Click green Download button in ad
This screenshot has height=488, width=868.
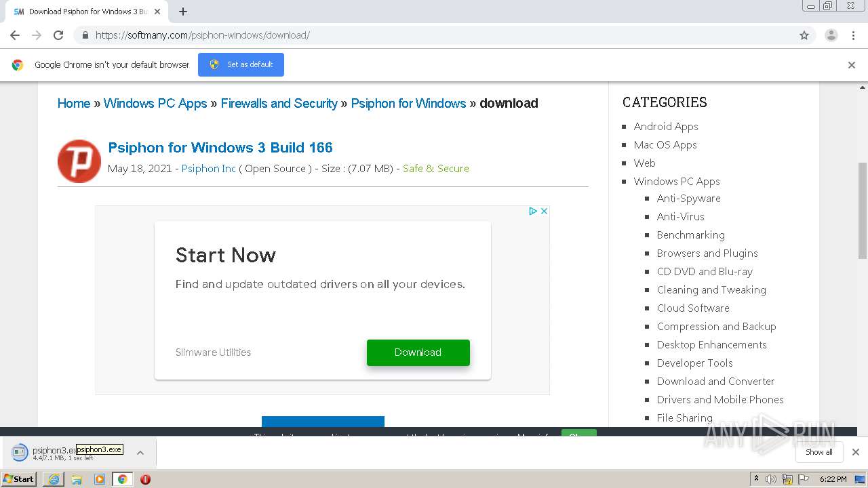[x=418, y=352]
